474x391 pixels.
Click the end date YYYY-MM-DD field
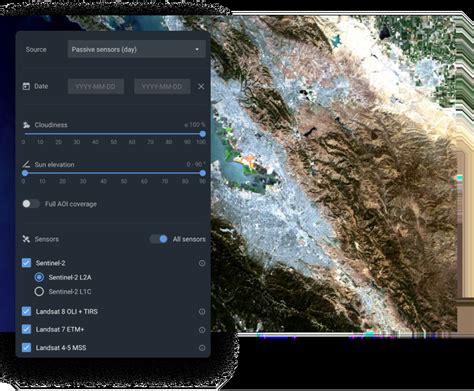point(162,87)
